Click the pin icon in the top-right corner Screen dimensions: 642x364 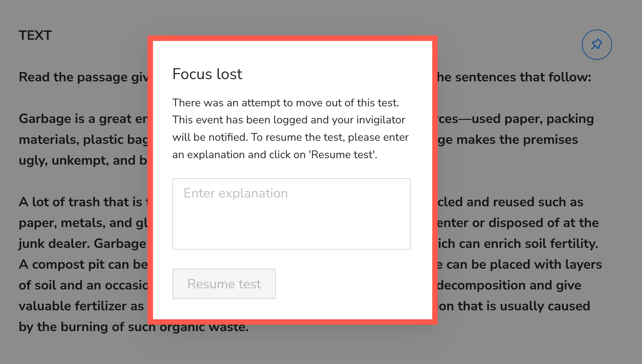click(597, 45)
